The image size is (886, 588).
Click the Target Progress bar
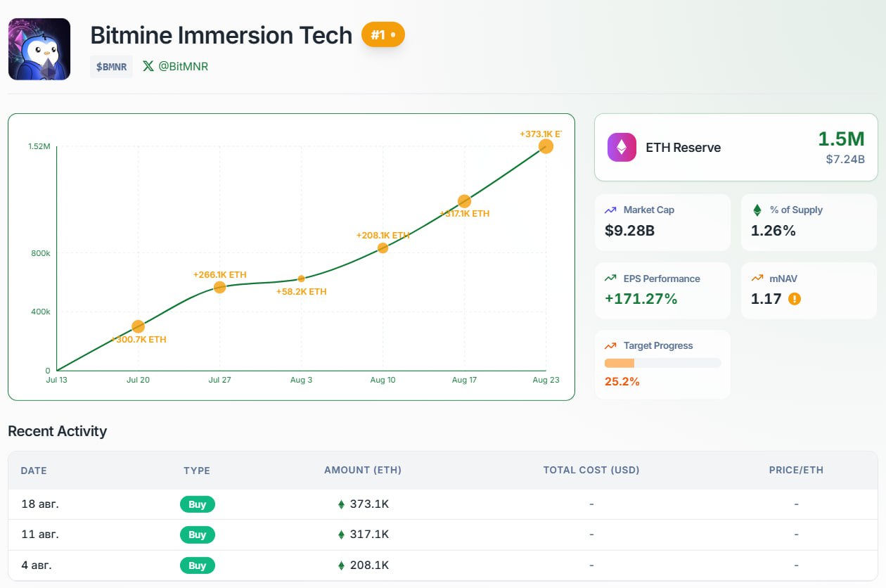(663, 363)
